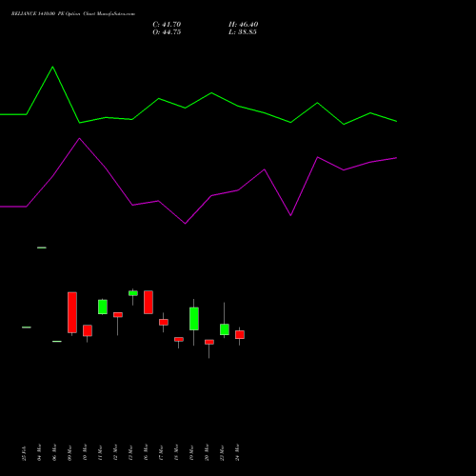This screenshot has height=476, width=476.
Task: Click the 12 Mar date label
Action: click(116, 452)
